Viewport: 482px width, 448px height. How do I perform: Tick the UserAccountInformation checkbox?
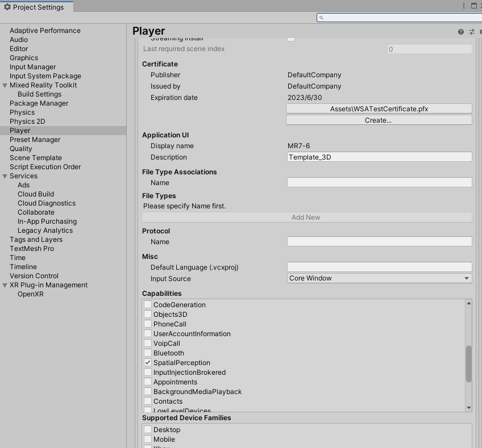148,333
